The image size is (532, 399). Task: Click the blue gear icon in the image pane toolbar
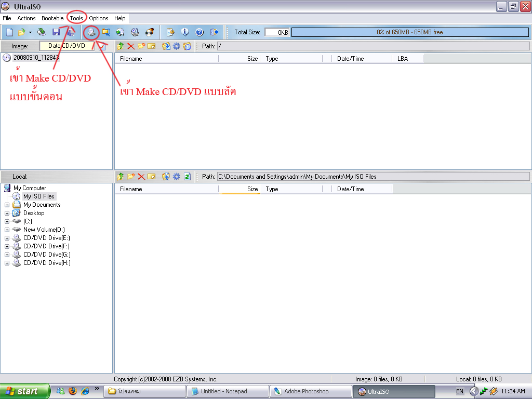[x=177, y=46]
